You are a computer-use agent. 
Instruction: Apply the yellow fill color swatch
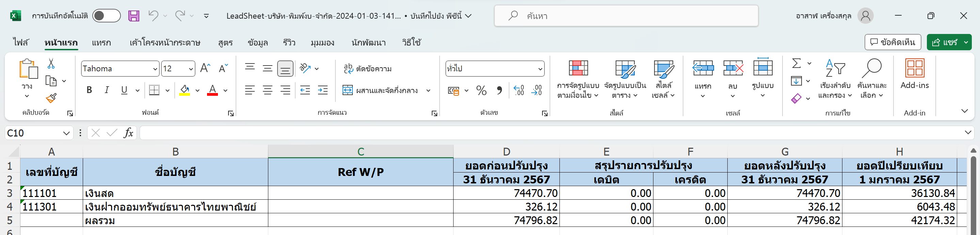185,90
